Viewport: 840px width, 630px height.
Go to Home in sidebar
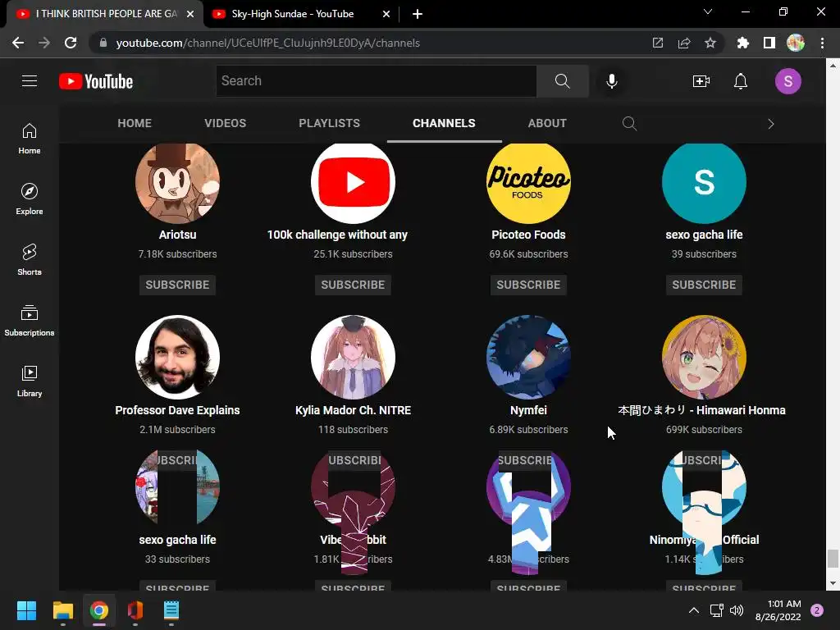coord(30,139)
